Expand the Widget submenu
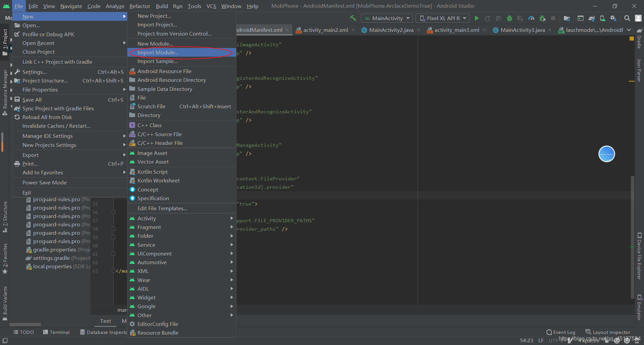 [182, 297]
